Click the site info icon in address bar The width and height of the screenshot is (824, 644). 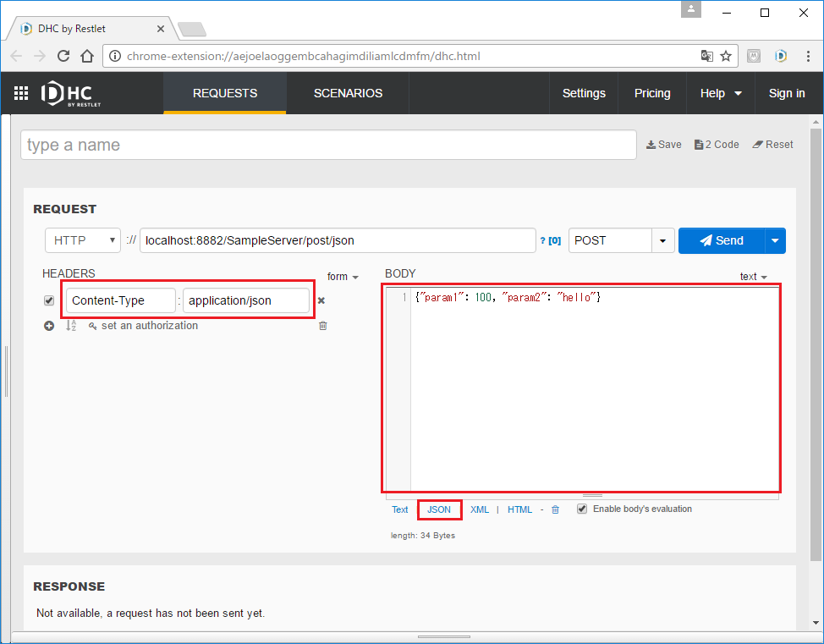[114, 56]
